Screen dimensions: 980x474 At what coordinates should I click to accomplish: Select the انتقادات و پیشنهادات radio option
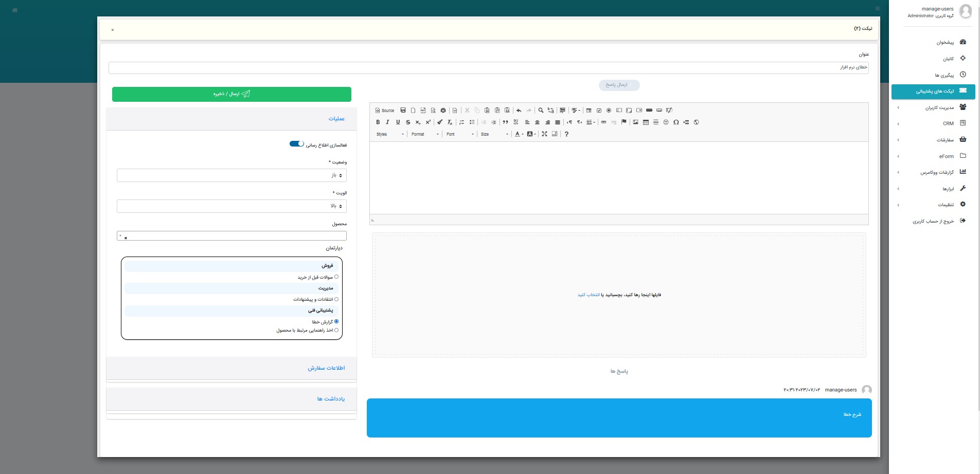[336, 299]
